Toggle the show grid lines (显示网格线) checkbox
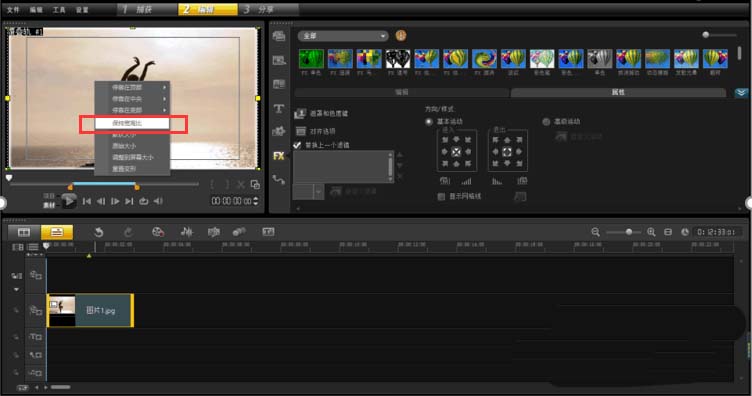752x396 pixels. [x=441, y=197]
